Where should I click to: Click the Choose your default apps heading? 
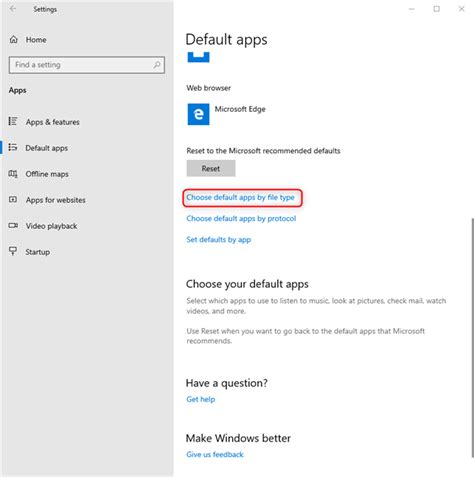click(x=247, y=284)
